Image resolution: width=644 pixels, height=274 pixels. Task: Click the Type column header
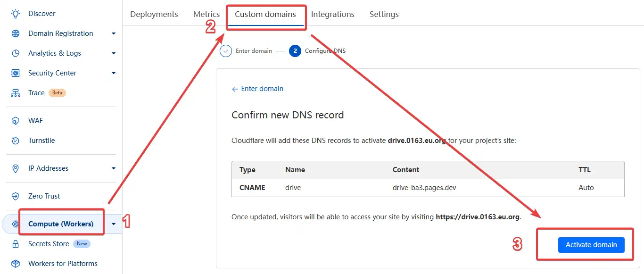(247, 170)
